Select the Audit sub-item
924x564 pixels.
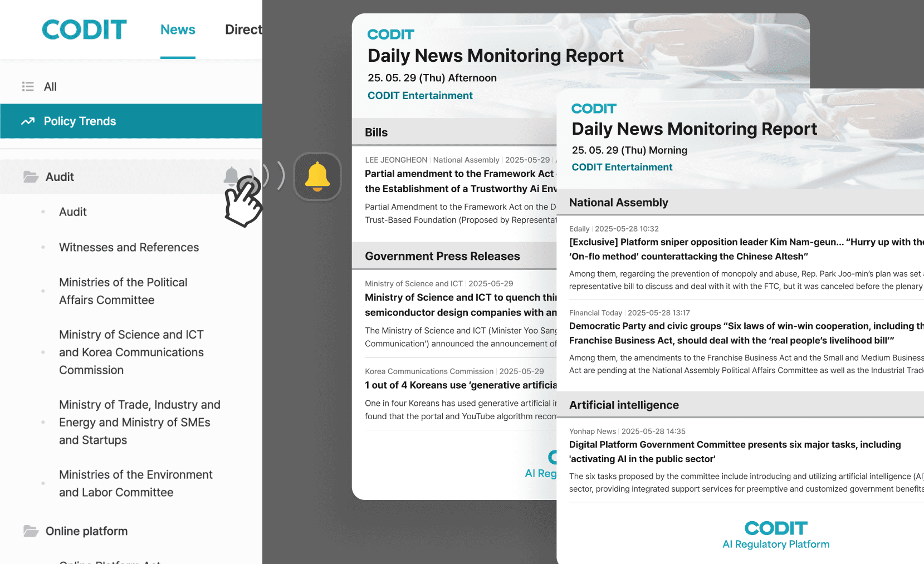73,212
